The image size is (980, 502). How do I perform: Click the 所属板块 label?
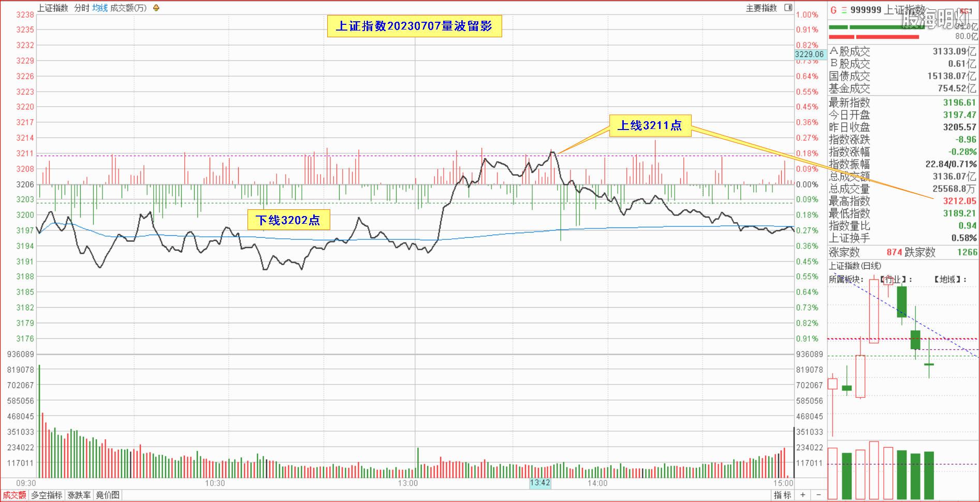[x=846, y=279]
